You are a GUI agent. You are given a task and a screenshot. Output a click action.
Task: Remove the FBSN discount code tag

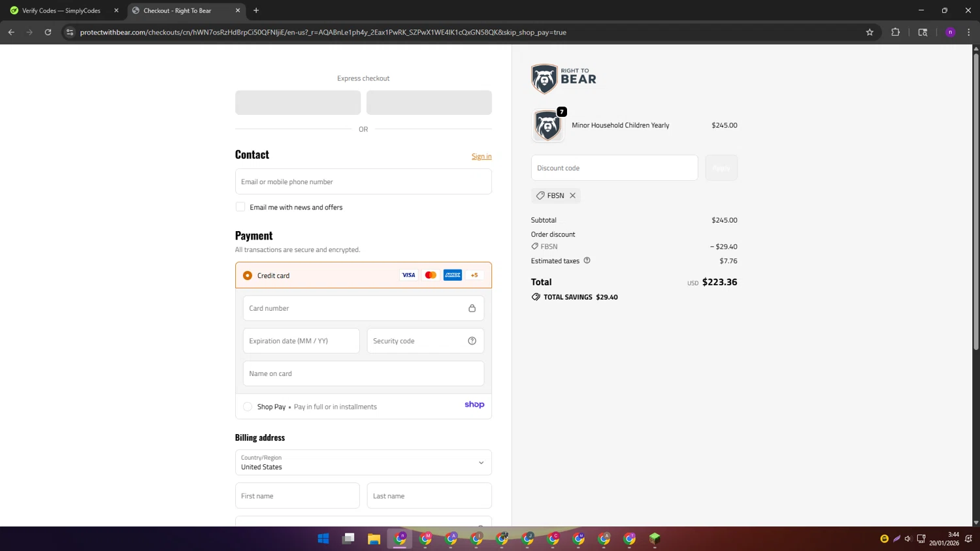tap(572, 195)
